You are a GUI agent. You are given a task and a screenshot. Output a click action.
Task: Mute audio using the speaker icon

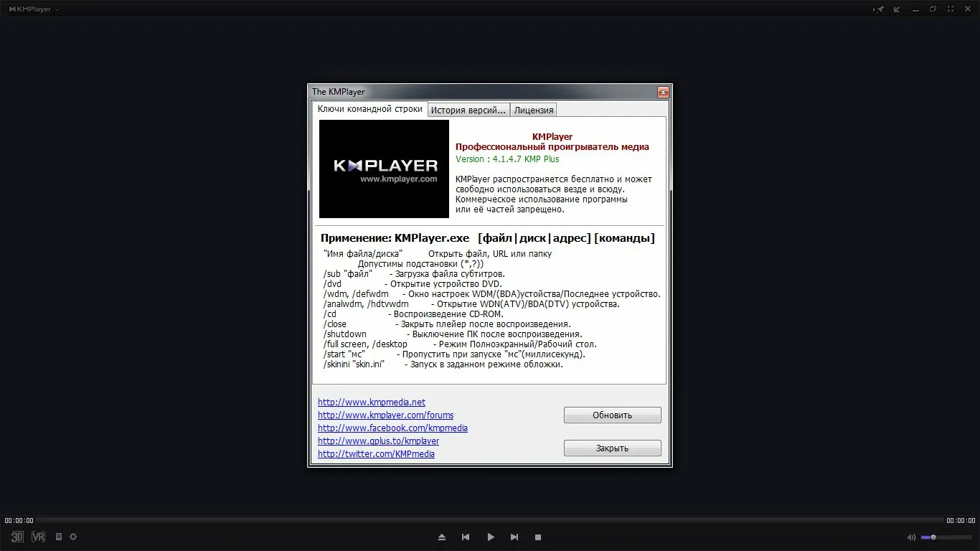[911, 537]
